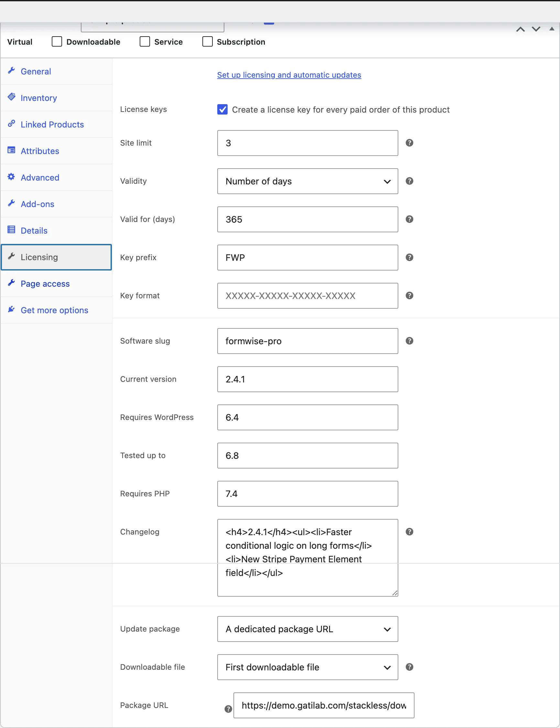Click the Site limit help icon
This screenshot has height=728, width=560.
coord(409,143)
